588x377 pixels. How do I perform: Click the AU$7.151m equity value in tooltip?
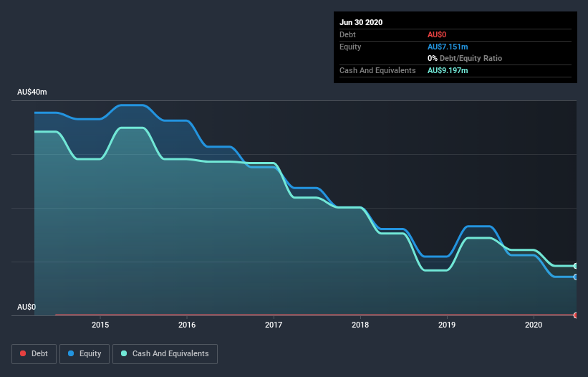[x=448, y=47]
